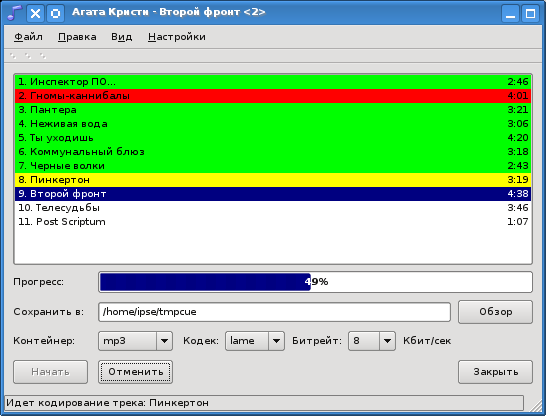Click the toolbar drag handle dots

(28, 56)
